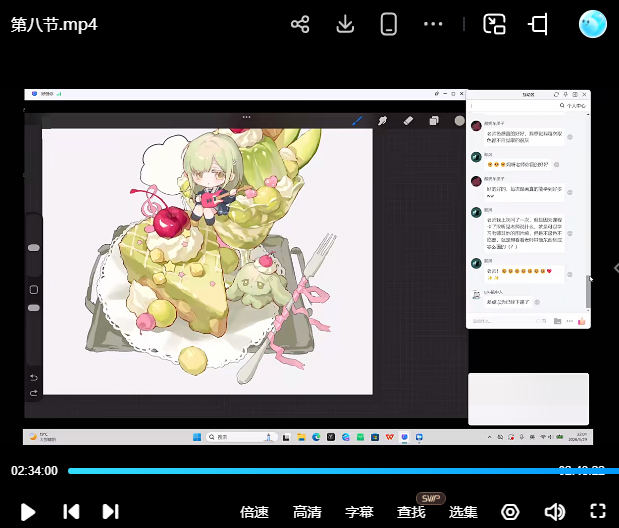Click the share icon in top bar
The height and width of the screenshot is (528, 619).
(300, 25)
